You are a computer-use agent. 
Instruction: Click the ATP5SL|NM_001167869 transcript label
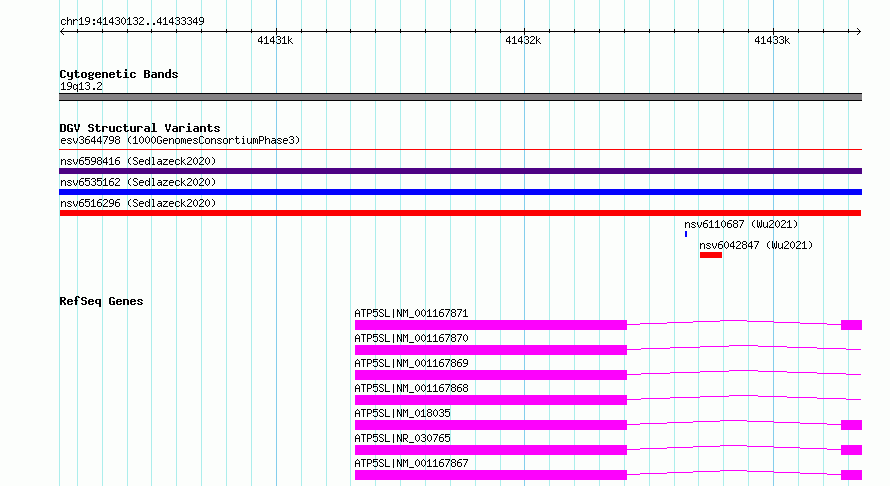411,363
